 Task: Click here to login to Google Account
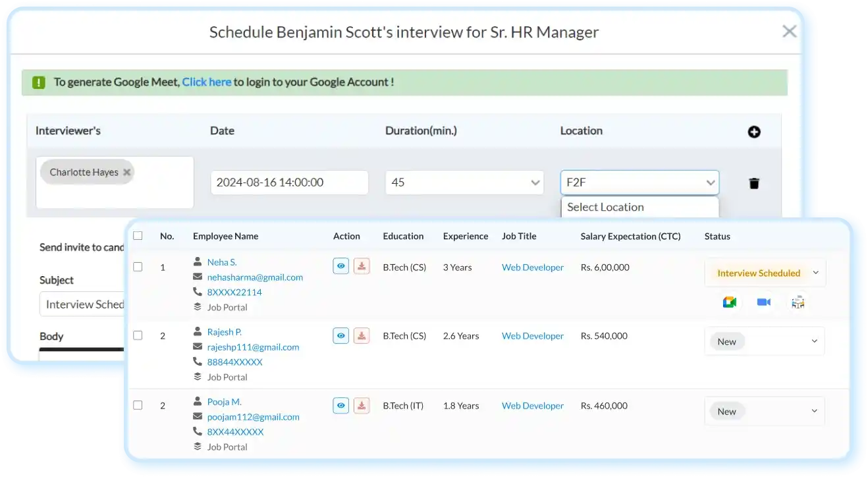[x=206, y=82]
